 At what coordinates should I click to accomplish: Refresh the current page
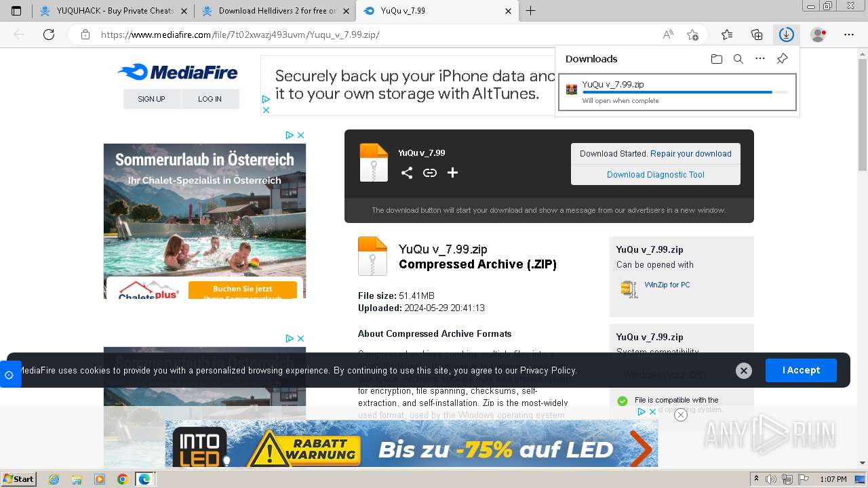point(49,35)
